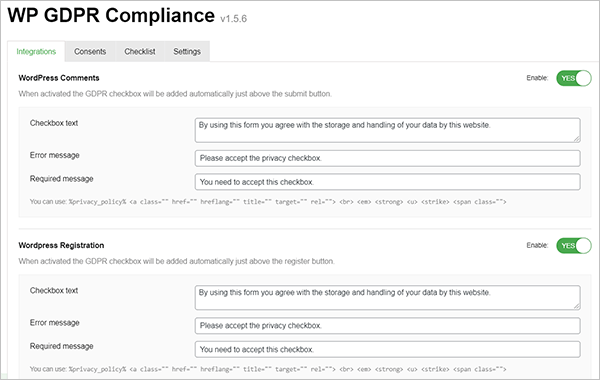Click the allowed tags hint under WordPress Comments
This screenshot has width=600, height=380.
click(x=268, y=202)
